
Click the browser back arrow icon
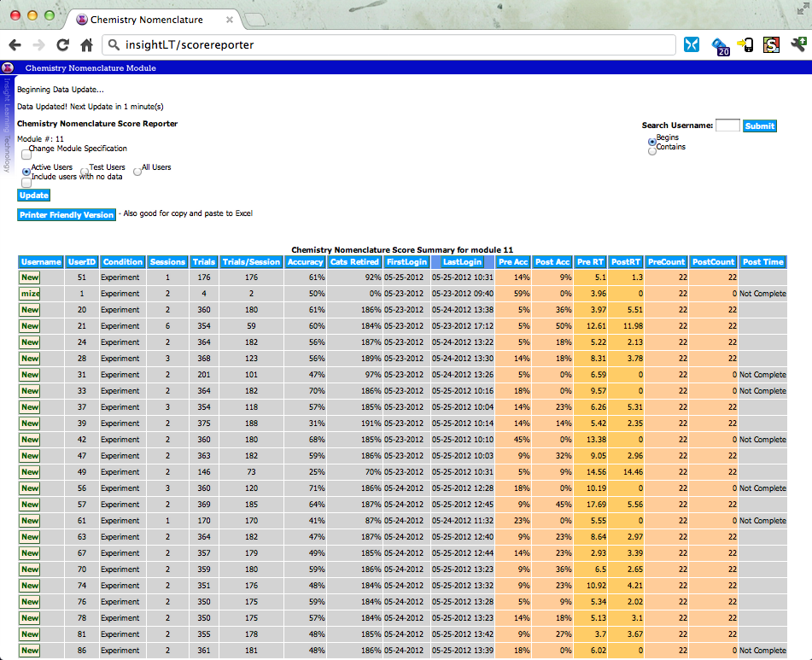(15, 45)
